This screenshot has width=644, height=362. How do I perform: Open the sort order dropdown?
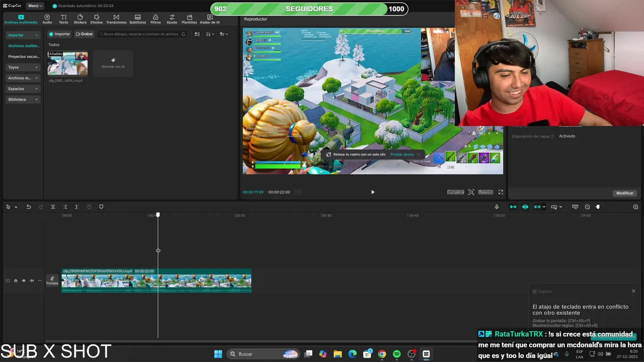pyautogui.click(x=210, y=34)
